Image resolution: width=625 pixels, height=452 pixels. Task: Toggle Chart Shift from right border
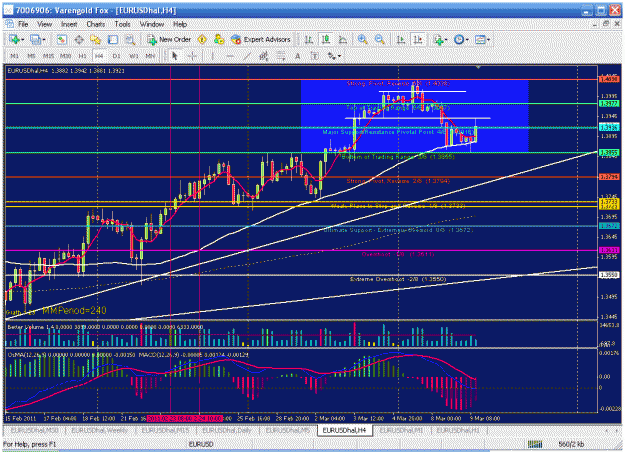coord(418,39)
